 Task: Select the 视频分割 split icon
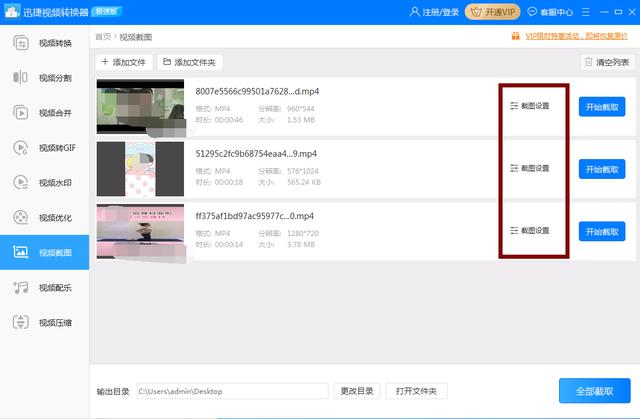[20, 78]
